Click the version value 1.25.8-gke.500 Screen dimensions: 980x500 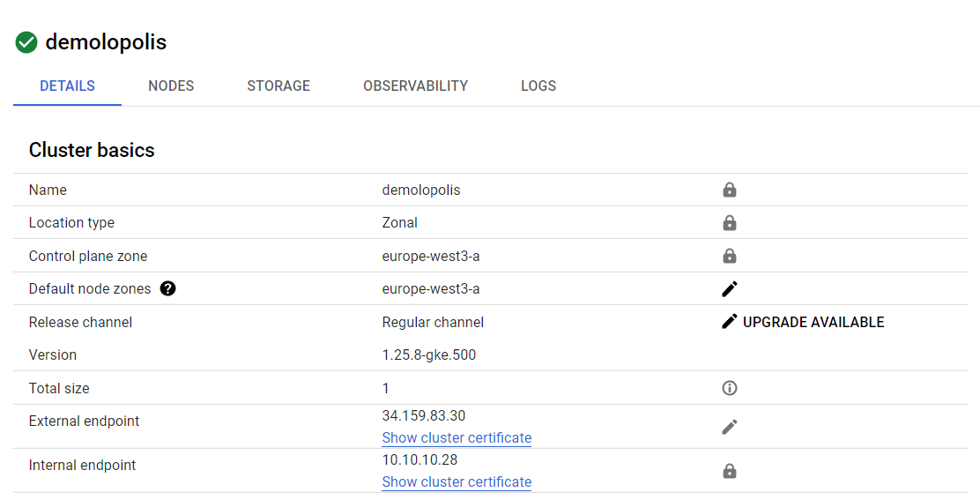[x=429, y=354]
